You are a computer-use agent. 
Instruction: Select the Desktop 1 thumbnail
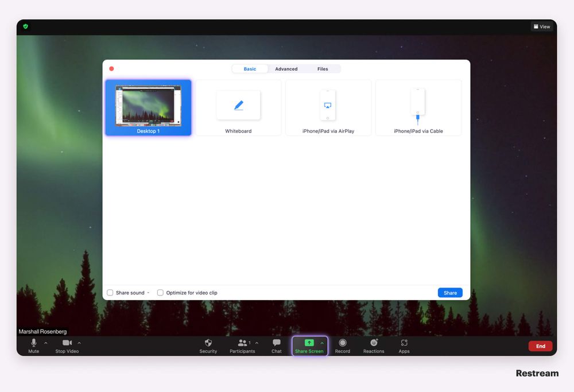(148, 107)
